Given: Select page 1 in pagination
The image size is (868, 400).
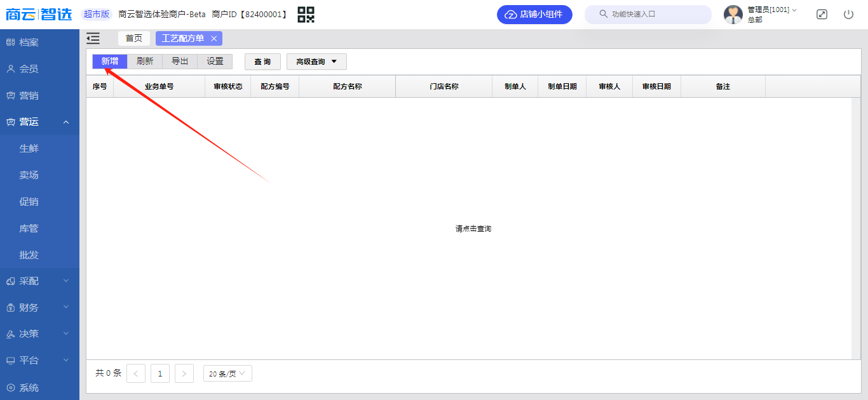Looking at the screenshot, I should (160, 373).
